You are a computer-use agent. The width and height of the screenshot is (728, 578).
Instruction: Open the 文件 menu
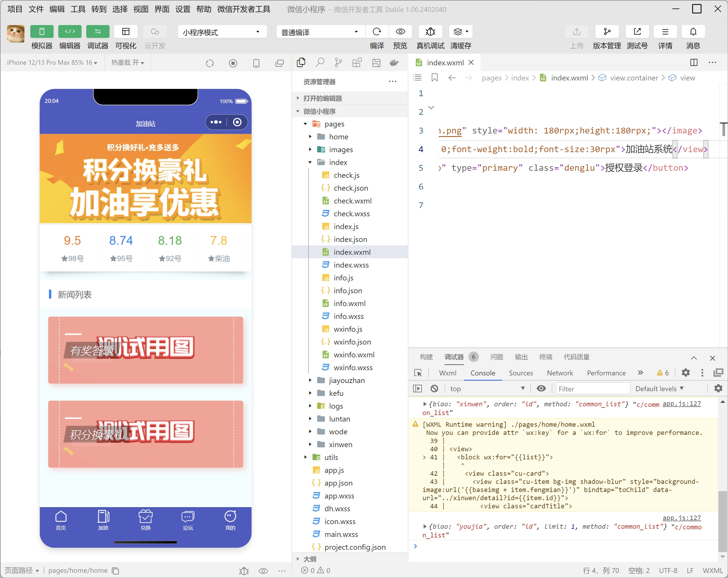click(36, 9)
